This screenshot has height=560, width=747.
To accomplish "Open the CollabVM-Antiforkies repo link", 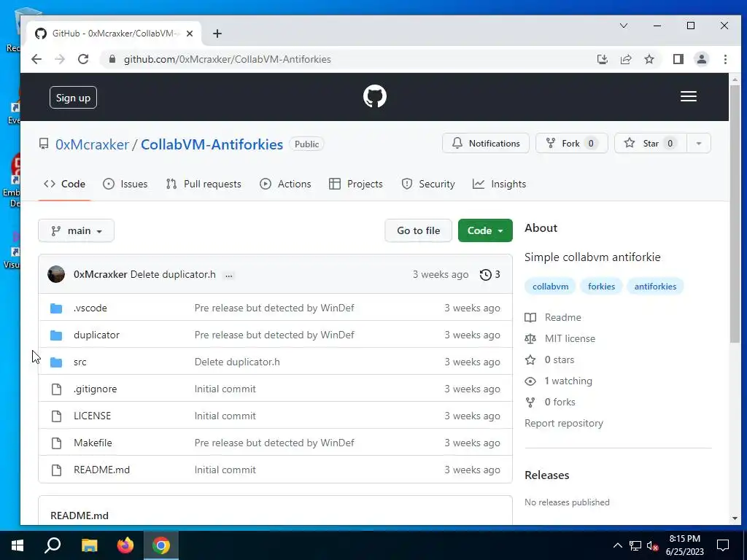I will point(212,144).
